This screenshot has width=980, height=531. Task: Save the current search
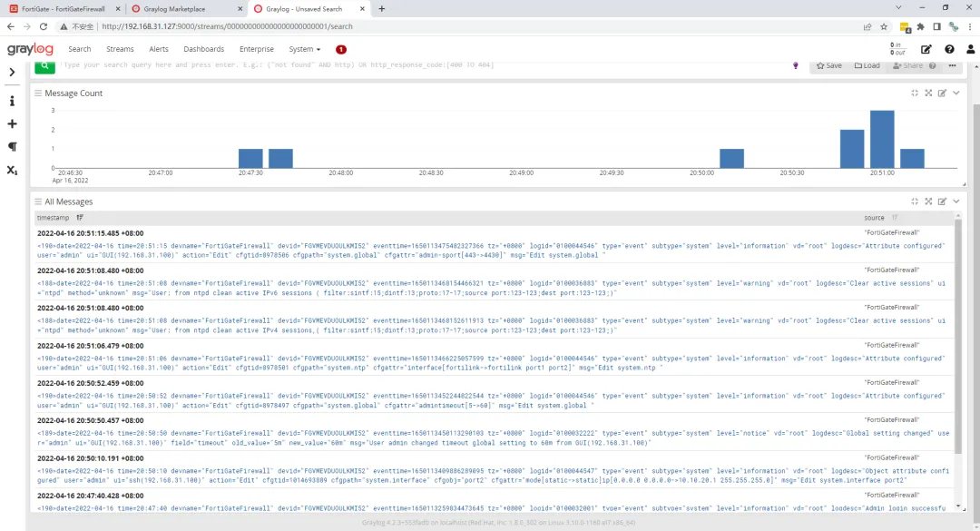pos(829,65)
